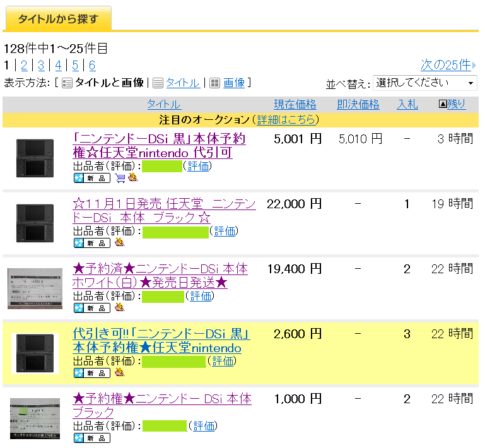Viewport: 485px width, 448px height.
Task: Open ★予約済★ニンテンドーDSi 本体ホワイト listing
Action: point(160,276)
